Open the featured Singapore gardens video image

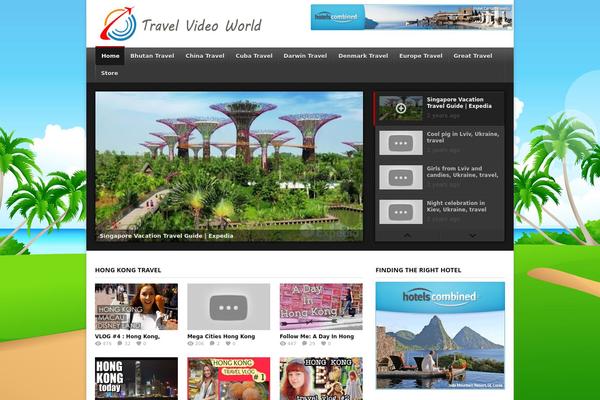(229, 166)
